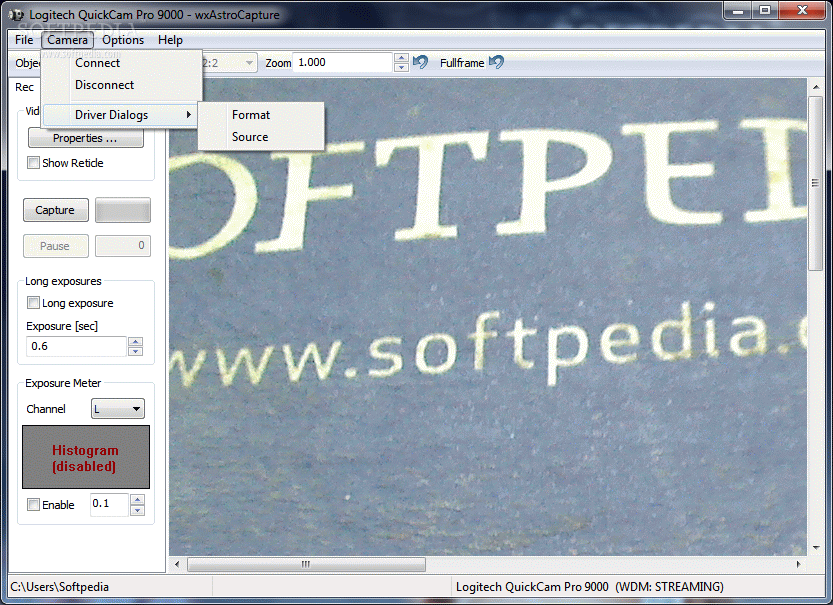
Task: Click the vertical scrollbar up arrow
Action: pos(816,87)
